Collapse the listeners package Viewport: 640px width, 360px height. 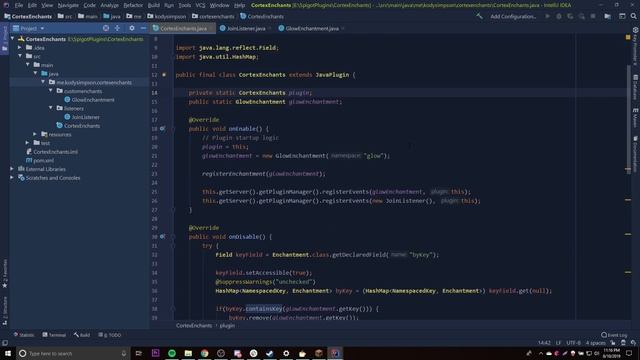pos(51,108)
